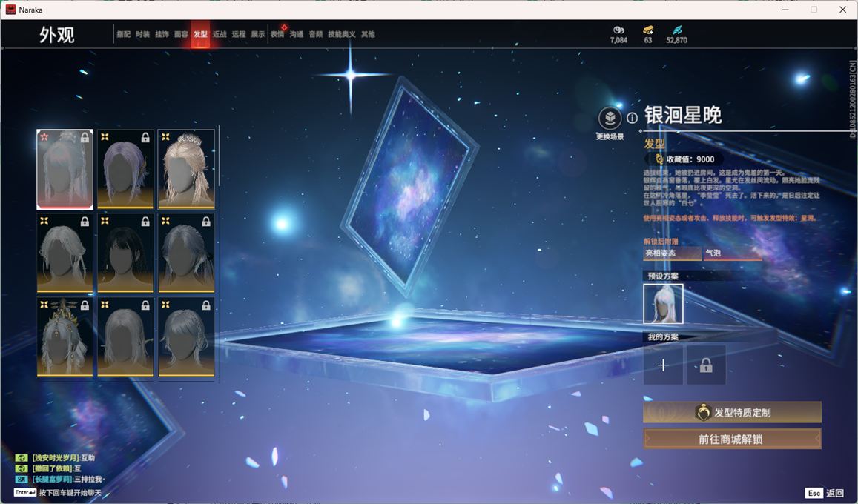Select the blonde braided updo hairstyle
This screenshot has width=858, height=504.
click(x=186, y=169)
